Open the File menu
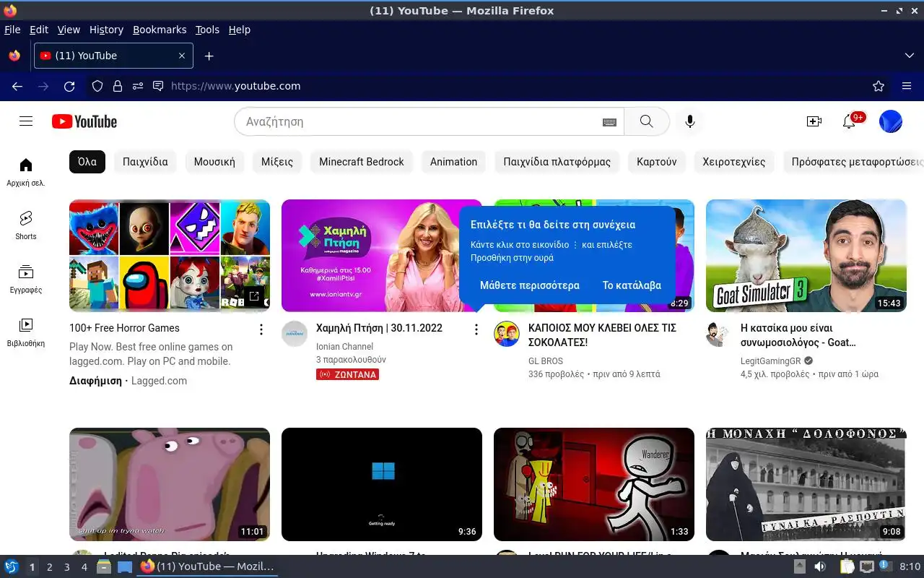This screenshot has height=578, width=924. coord(12,30)
